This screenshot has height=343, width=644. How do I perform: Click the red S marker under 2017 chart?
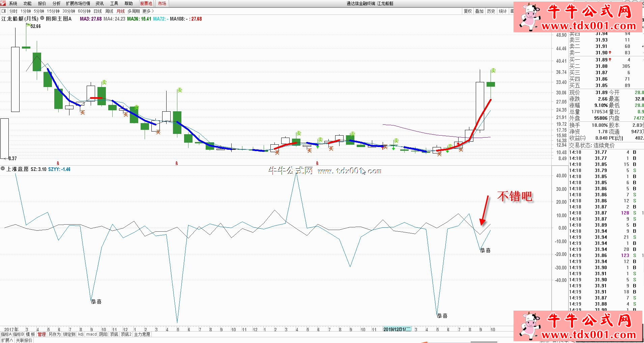click(x=58, y=163)
